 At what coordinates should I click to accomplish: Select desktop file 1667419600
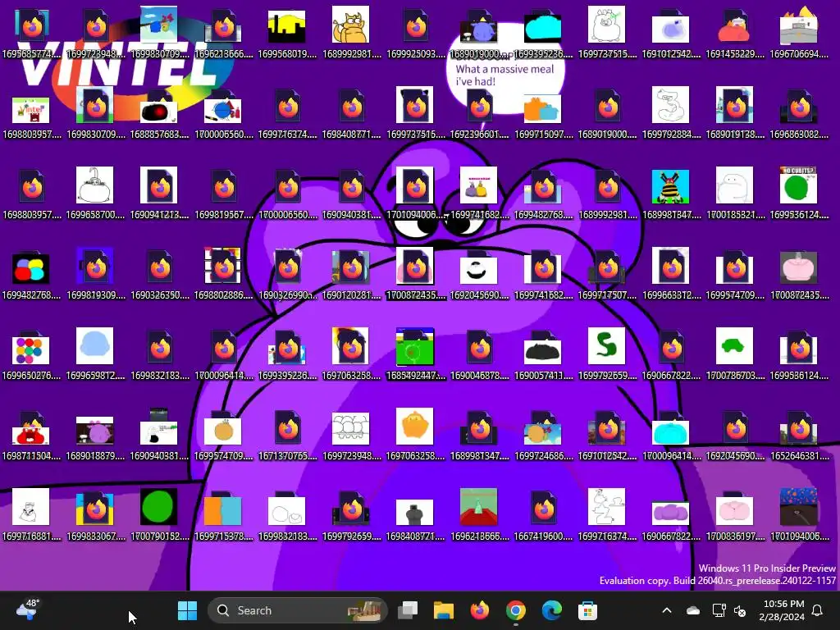pyautogui.click(x=543, y=514)
